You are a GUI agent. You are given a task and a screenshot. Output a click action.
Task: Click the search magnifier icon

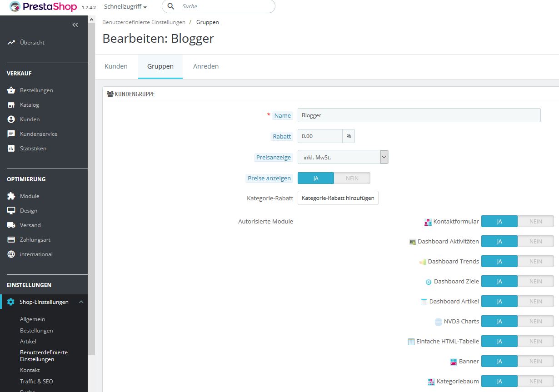171,6
